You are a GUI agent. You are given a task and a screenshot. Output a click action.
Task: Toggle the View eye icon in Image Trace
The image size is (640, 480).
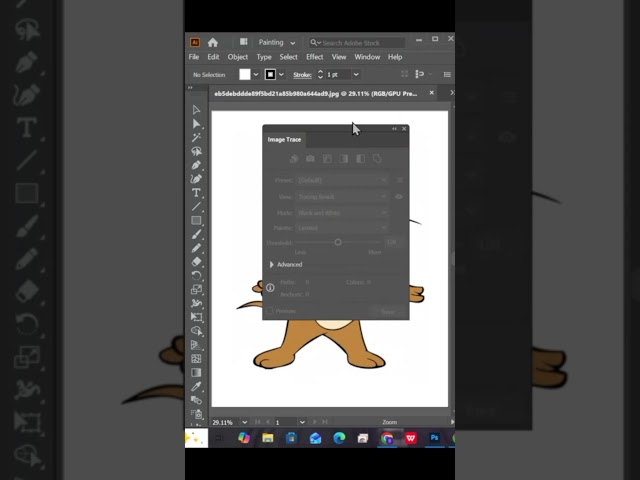(x=399, y=197)
